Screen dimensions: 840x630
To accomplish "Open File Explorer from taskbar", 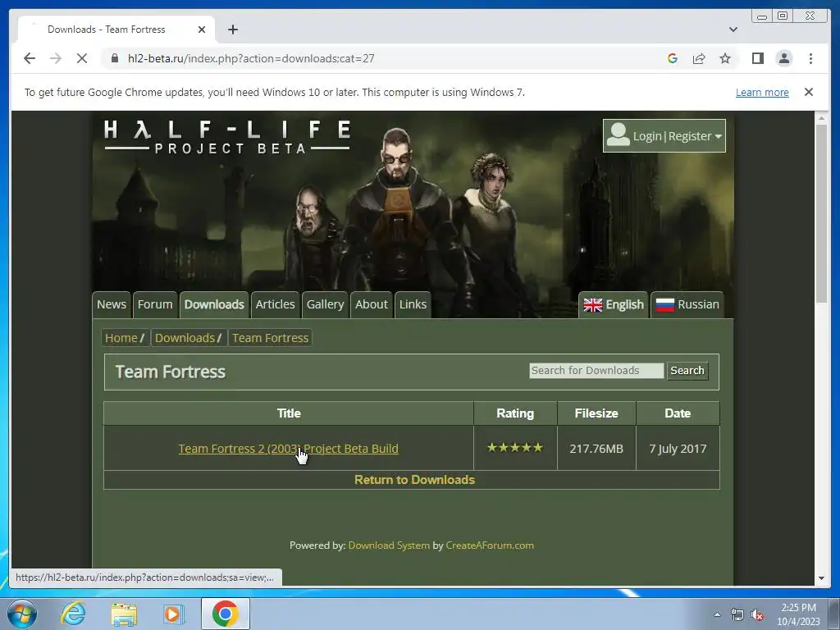I will pos(124,614).
